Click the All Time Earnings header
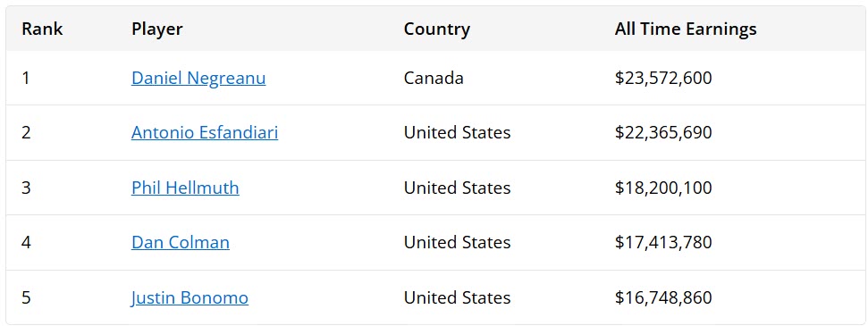This screenshot has width=868, height=326. [x=686, y=29]
